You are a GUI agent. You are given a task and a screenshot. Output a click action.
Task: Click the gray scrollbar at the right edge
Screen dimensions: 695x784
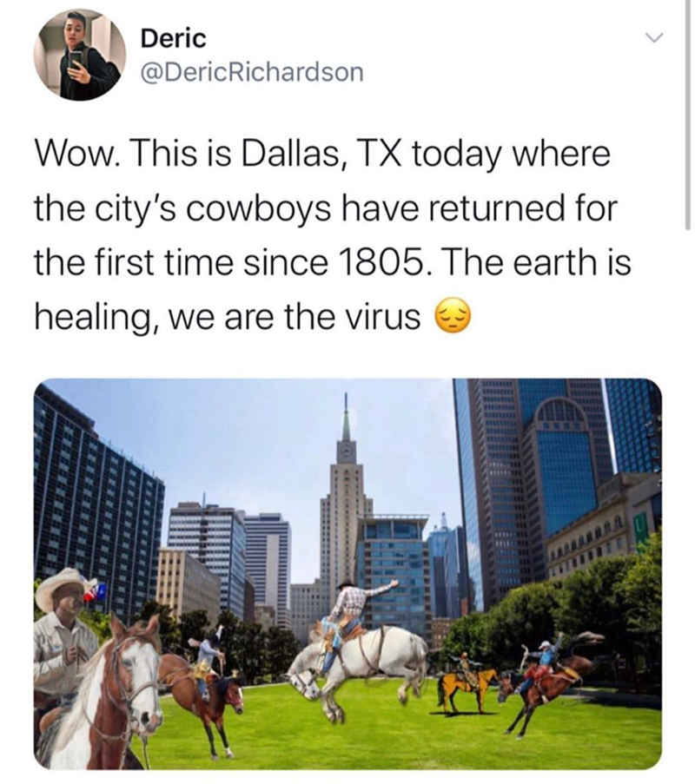click(x=689, y=115)
